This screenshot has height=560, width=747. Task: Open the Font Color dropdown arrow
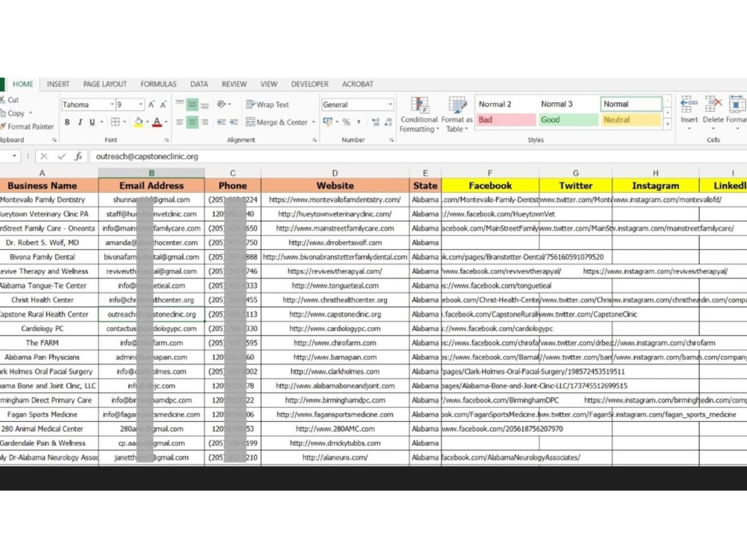tap(166, 122)
